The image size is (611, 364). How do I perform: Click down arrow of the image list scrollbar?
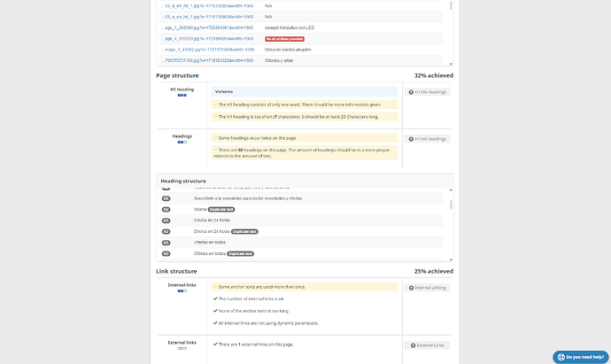tap(451, 64)
